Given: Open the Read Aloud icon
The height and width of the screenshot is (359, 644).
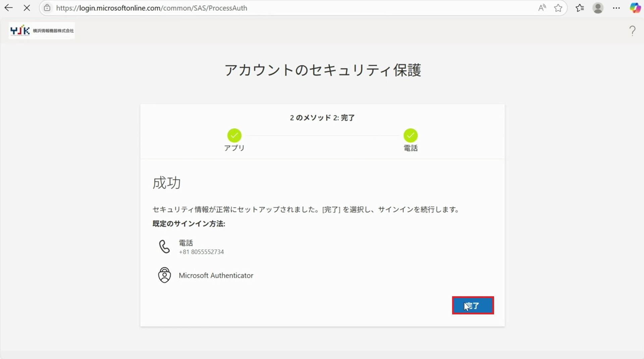Looking at the screenshot, I should pyautogui.click(x=542, y=8).
